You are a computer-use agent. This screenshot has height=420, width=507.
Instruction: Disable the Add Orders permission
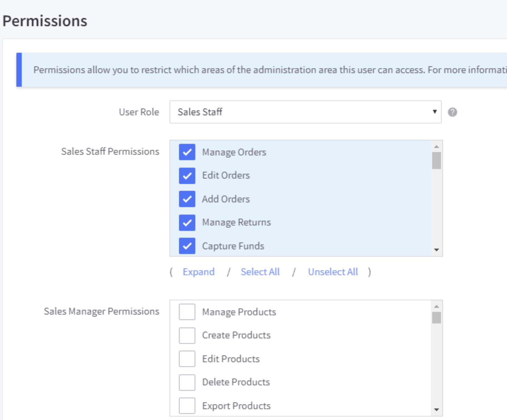tap(187, 199)
